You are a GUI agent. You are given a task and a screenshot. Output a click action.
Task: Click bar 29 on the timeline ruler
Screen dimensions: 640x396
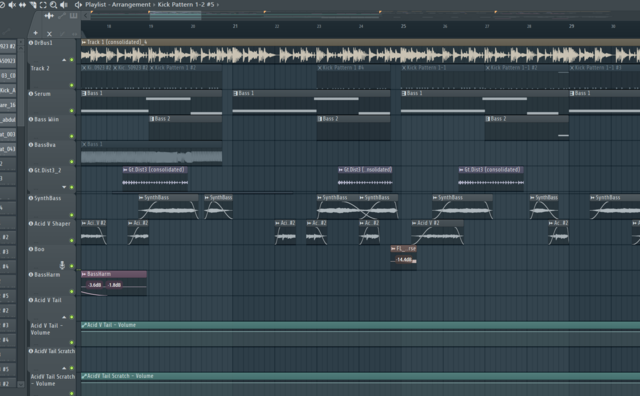tap(571, 26)
